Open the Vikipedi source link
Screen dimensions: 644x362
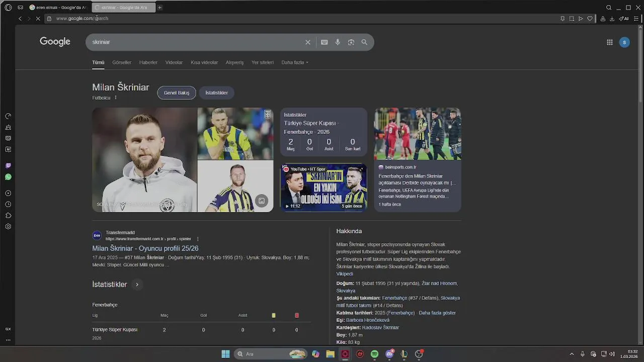(x=345, y=274)
